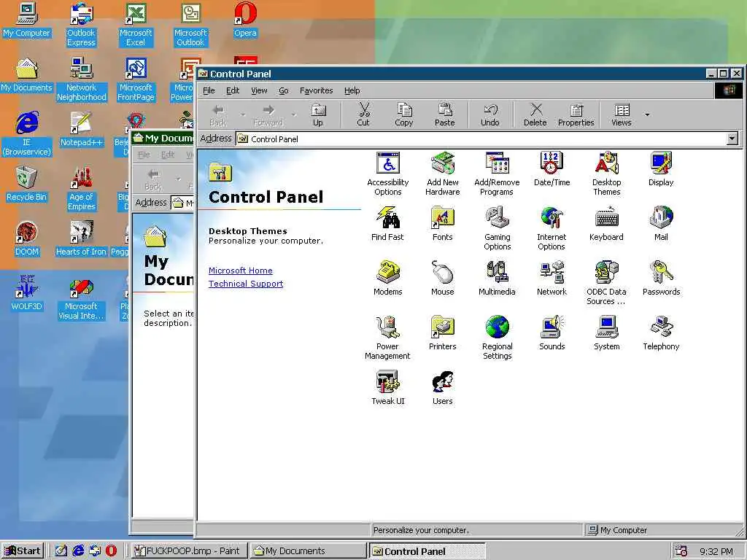Open the Users applet
This screenshot has height=560, width=747.
[x=443, y=388]
